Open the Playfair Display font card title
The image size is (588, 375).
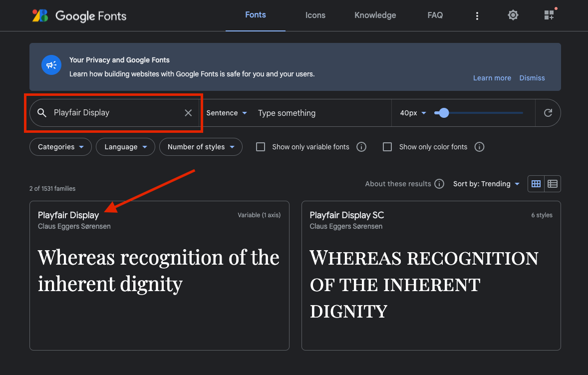[x=68, y=215]
